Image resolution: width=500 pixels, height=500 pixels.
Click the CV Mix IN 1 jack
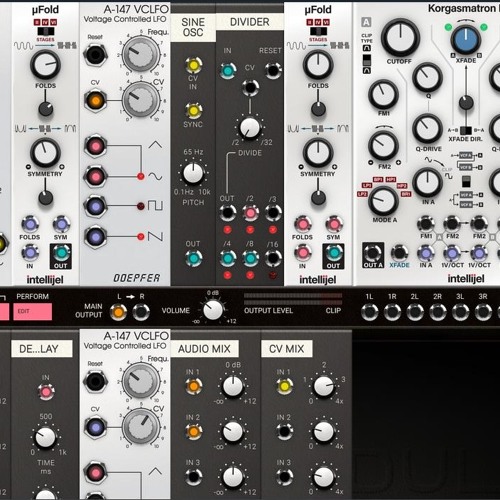pos(284,386)
